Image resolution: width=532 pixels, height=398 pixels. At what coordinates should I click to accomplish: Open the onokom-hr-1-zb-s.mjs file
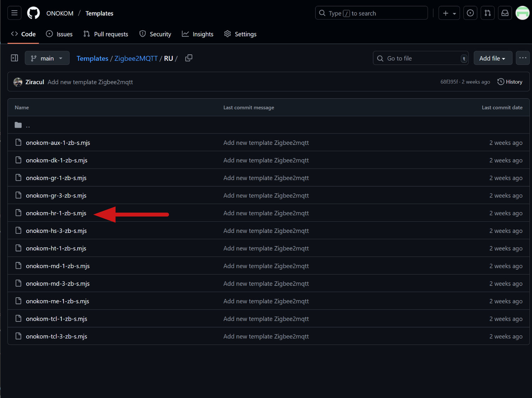(x=56, y=213)
